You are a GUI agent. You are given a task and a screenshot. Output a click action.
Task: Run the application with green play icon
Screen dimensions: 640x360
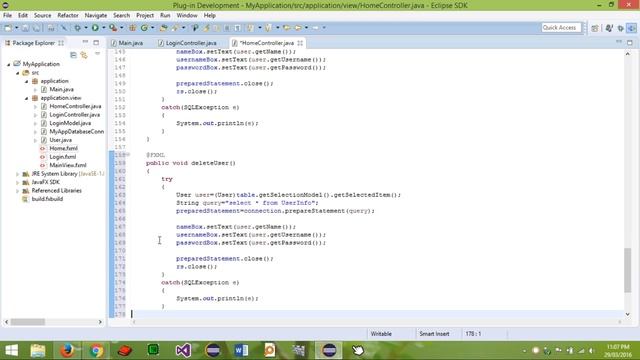click(x=95, y=28)
